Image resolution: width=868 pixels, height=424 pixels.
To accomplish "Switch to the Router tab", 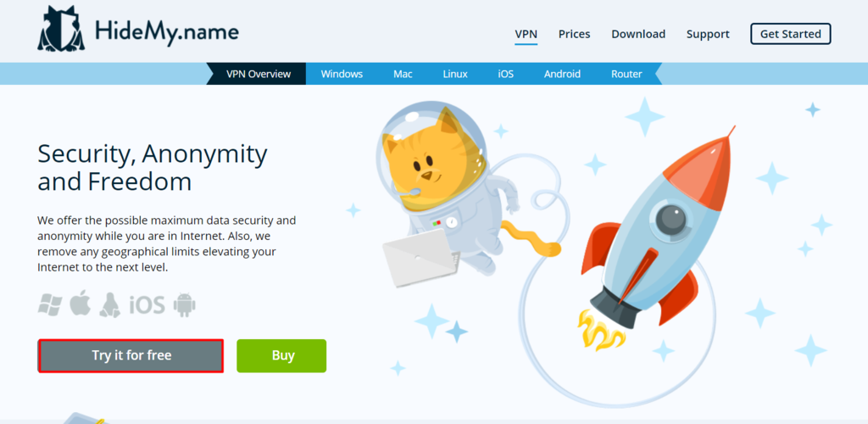I will [x=626, y=74].
